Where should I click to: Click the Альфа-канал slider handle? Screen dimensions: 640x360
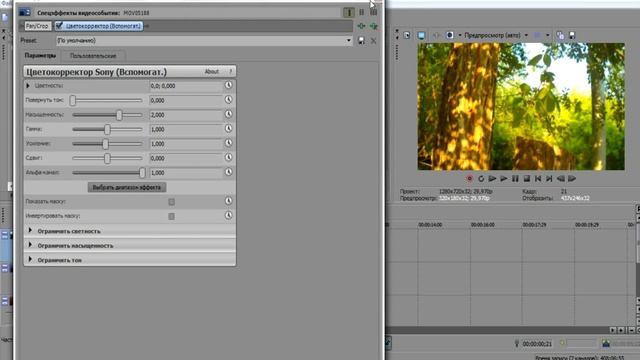tap(142, 173)
